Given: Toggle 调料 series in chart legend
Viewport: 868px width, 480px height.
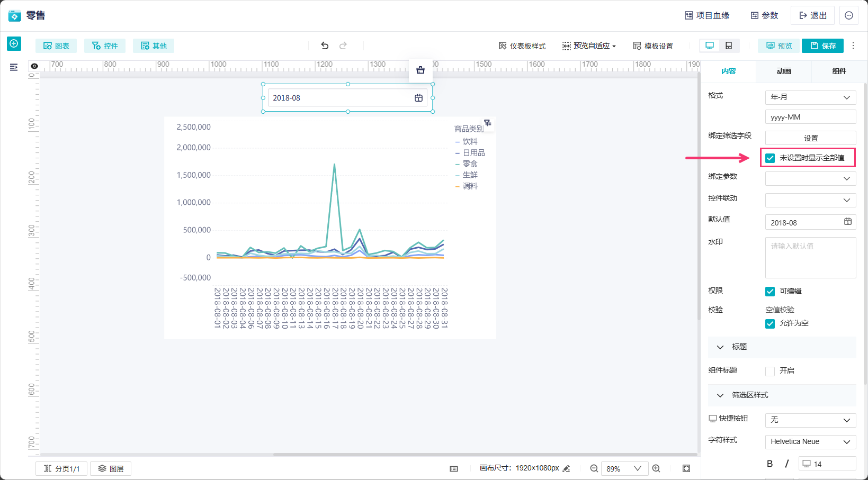Looking at the screenshot, I should [467, 186].
